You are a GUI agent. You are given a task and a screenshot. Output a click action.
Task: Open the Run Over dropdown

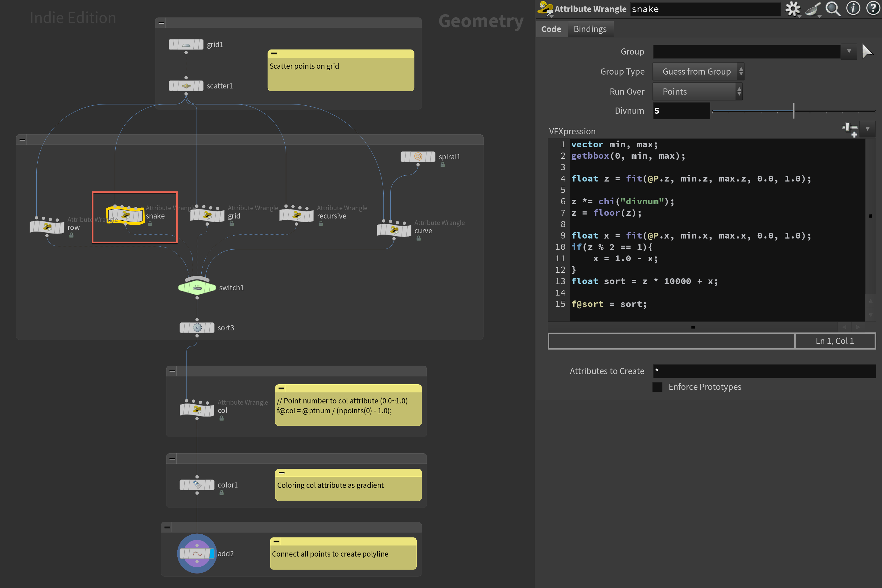coord(697,92)
